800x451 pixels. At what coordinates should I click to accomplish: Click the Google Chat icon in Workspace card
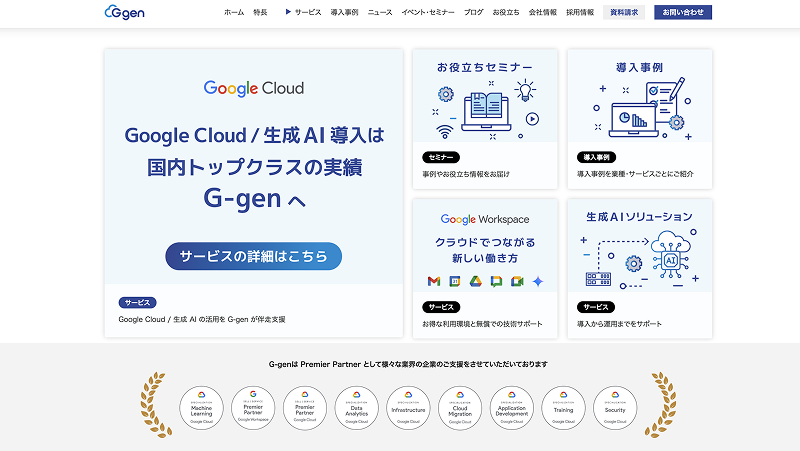(x=496, y=281)
